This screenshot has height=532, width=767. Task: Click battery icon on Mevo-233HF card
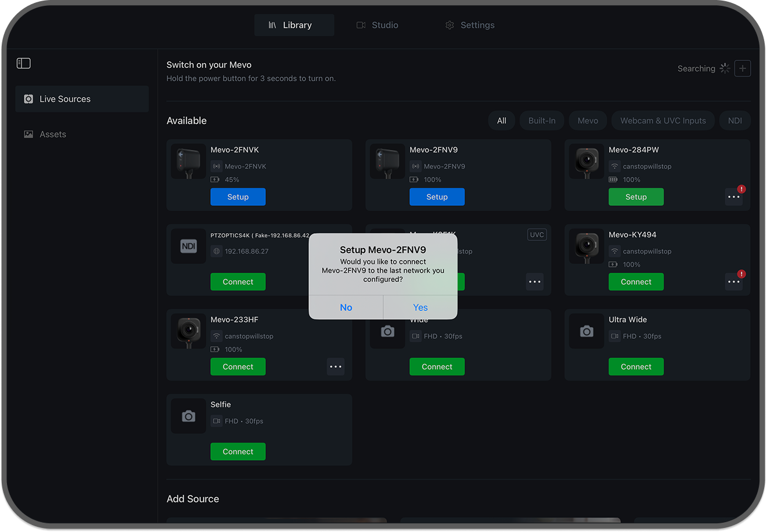(x=215, y=349)
